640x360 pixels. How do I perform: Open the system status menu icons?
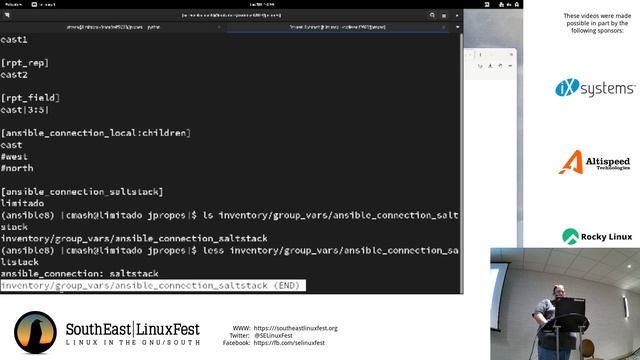509,4
